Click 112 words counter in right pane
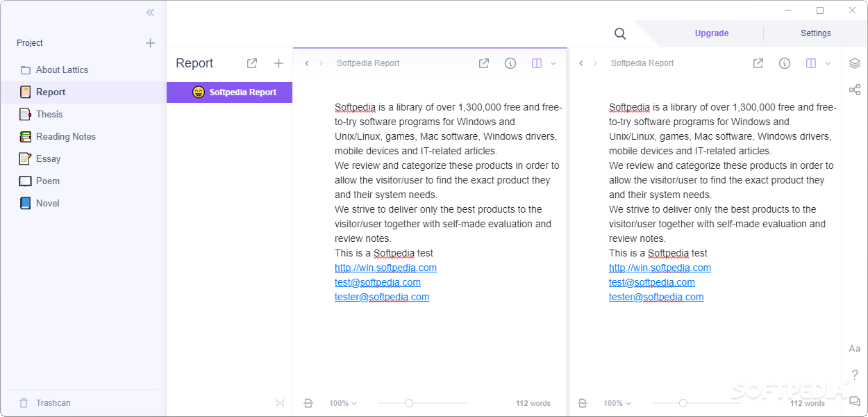868x417 pixels. 808,403
